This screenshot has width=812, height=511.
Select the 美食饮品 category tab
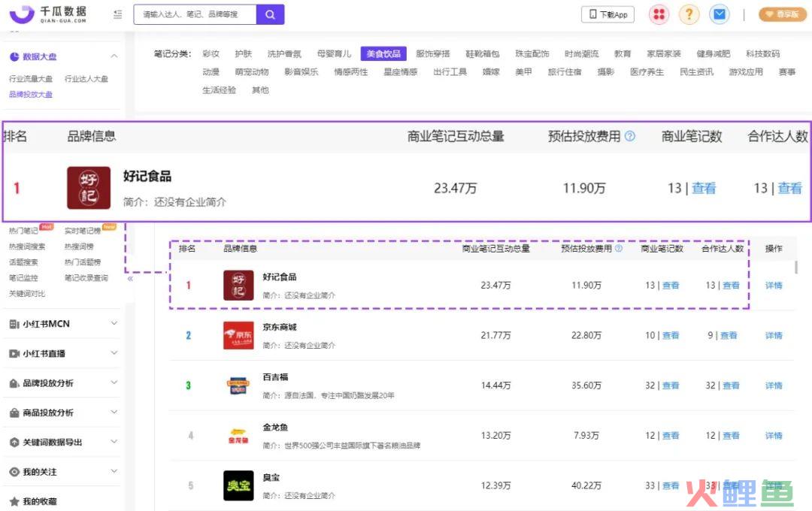coord(383,54)
